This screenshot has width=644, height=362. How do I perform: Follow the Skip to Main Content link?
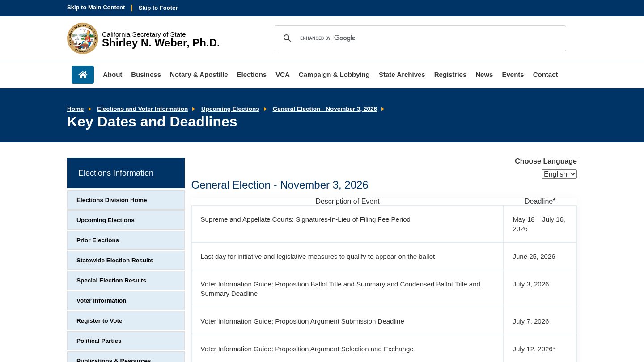(96, 8)
